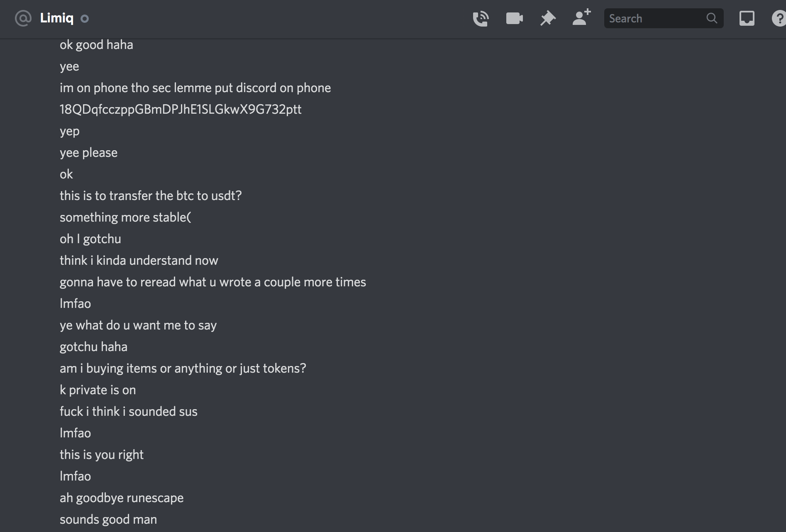Open pinned messages
Screen dimensions: 786x532
(x=548, y=19)
